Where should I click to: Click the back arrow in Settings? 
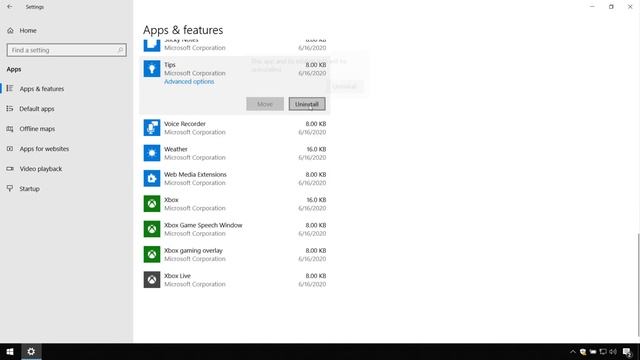point(9,7)
